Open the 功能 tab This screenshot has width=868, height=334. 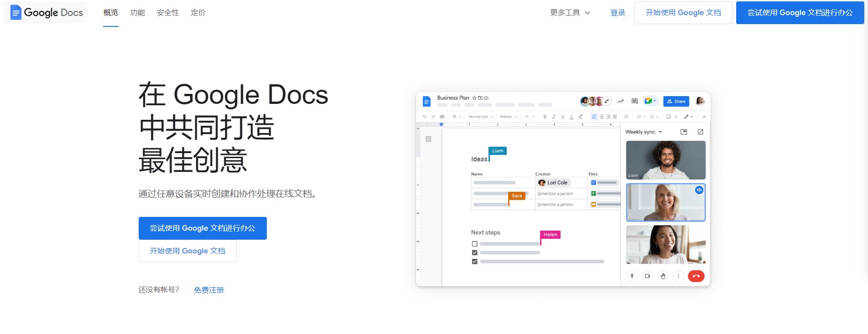pyautogui.click(x=137, y=13)
